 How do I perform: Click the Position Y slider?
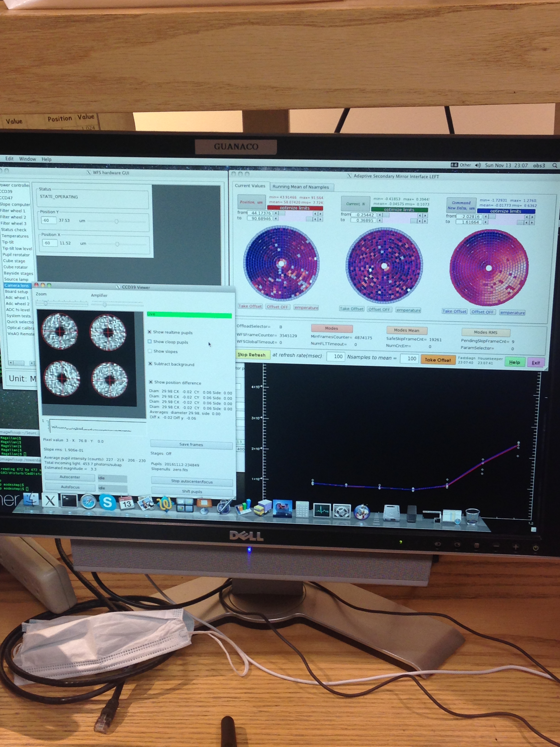point(116,222)
